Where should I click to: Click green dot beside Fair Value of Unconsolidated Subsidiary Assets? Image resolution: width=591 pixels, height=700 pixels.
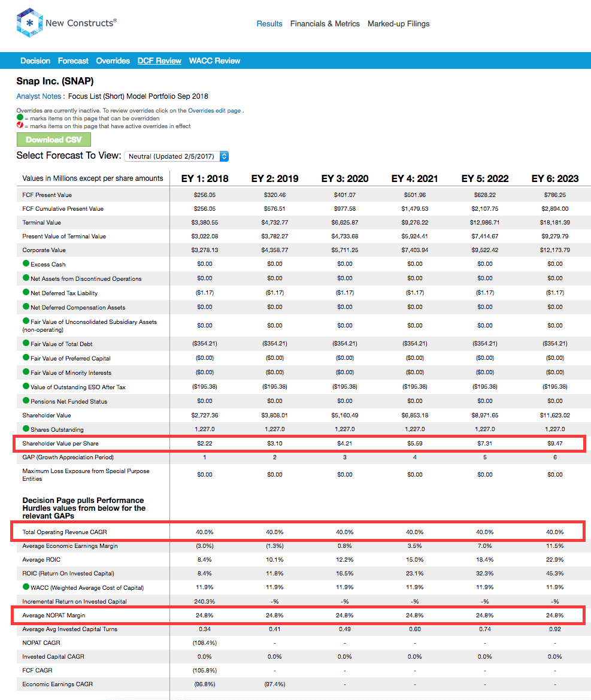pos(26,320)
